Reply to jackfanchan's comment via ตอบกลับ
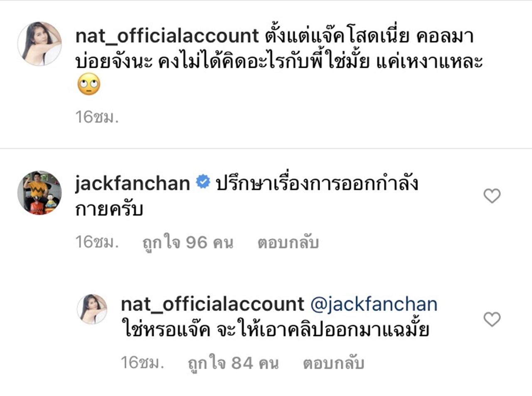The width and height of the screenshot is (532, 396). 288,243
